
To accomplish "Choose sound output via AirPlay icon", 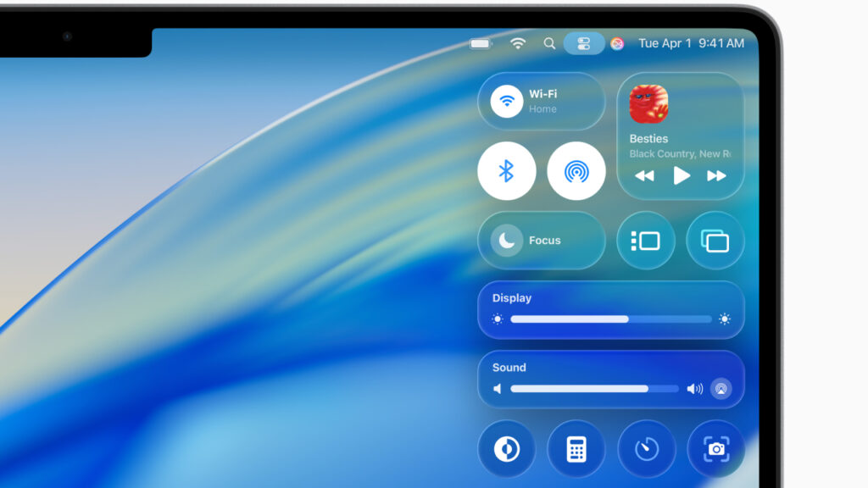I will (x=721, y=389).
